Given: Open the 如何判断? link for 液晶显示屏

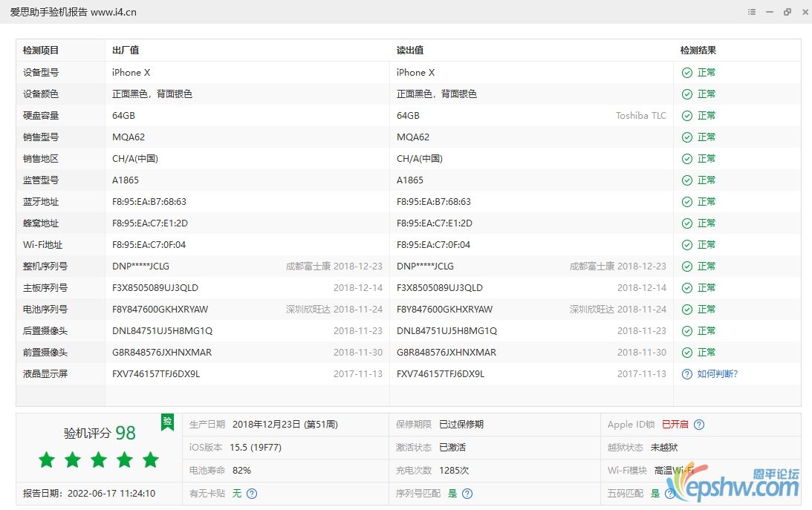Looking at the screenshot, I should [717, 374].
